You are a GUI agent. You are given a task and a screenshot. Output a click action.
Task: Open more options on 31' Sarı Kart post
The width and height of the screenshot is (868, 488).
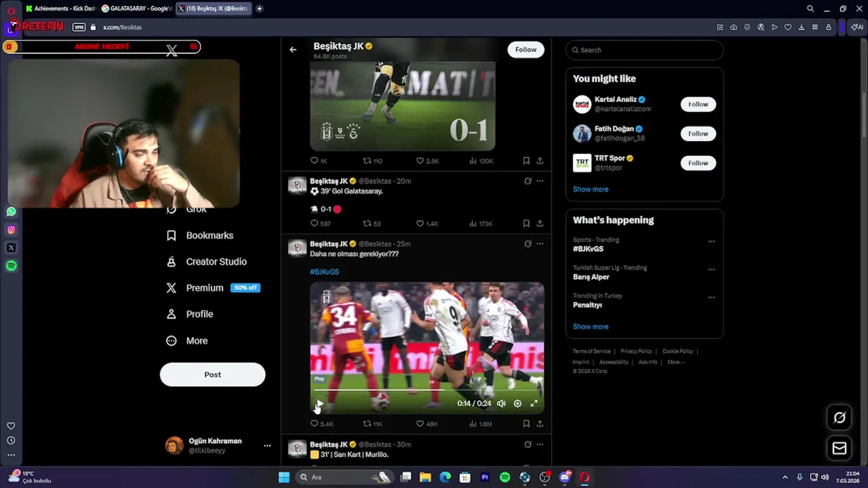point(540,445)
